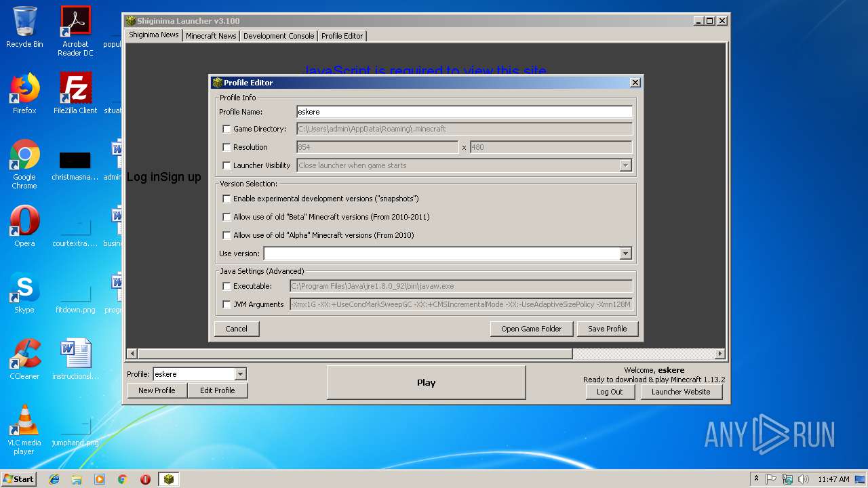Open the Profile Editor tab

point(342,36)
